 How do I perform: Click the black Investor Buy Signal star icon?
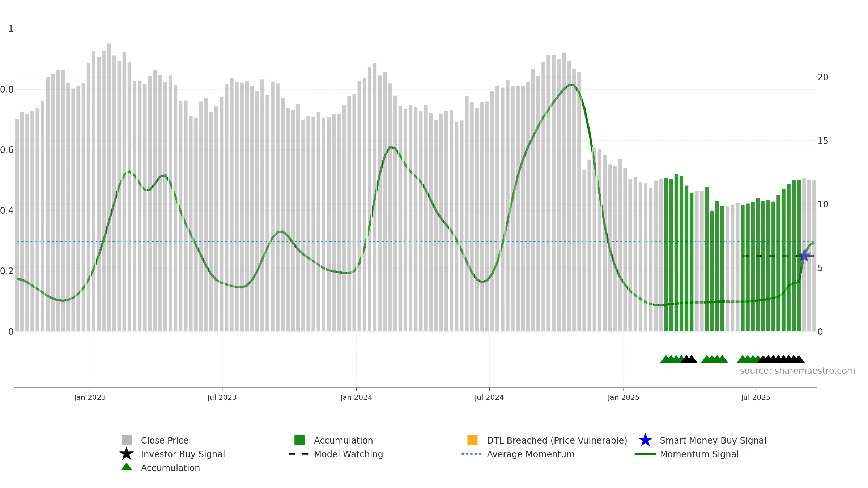[x=127, y=454]
